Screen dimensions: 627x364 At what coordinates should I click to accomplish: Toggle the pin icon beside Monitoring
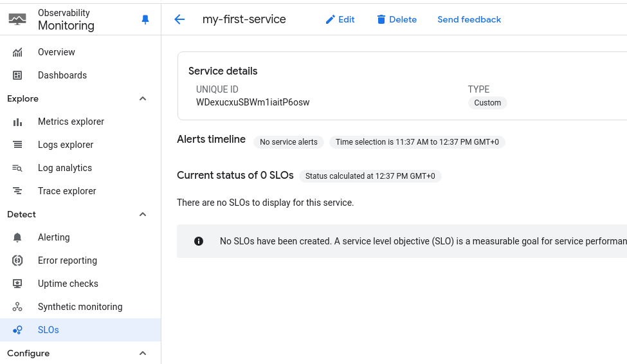click(x=145, y=19)
